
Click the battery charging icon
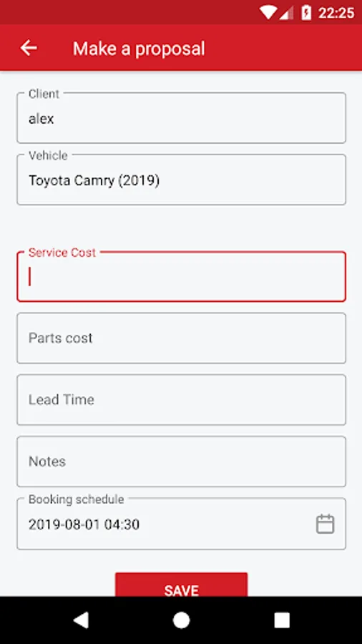click(x=306, y=13)
